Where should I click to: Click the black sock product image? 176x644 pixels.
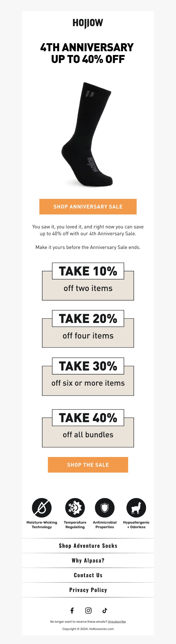pos(87,134)
